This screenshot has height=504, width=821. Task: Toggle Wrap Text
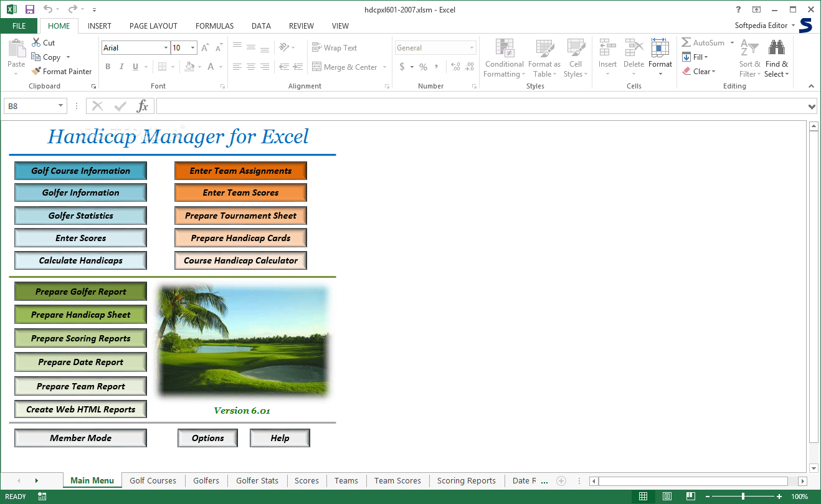click(x=334, y=47)
